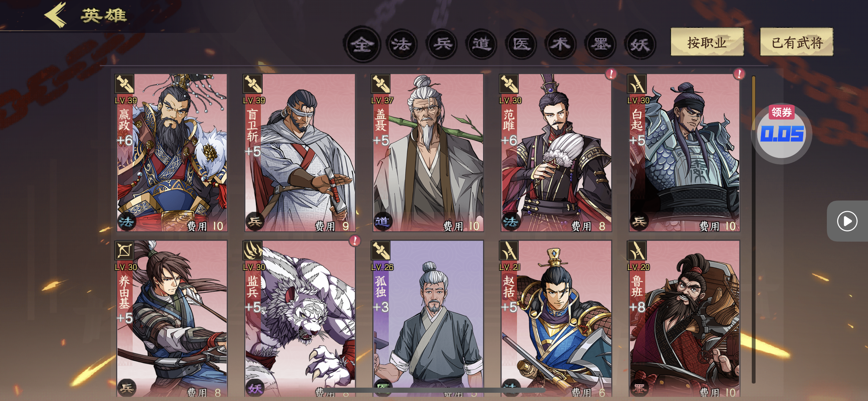Screen dimensions: 868x401
Task: Click the red alert badge on 范雎
Action: pyautogui.click(x=611, y=73)
